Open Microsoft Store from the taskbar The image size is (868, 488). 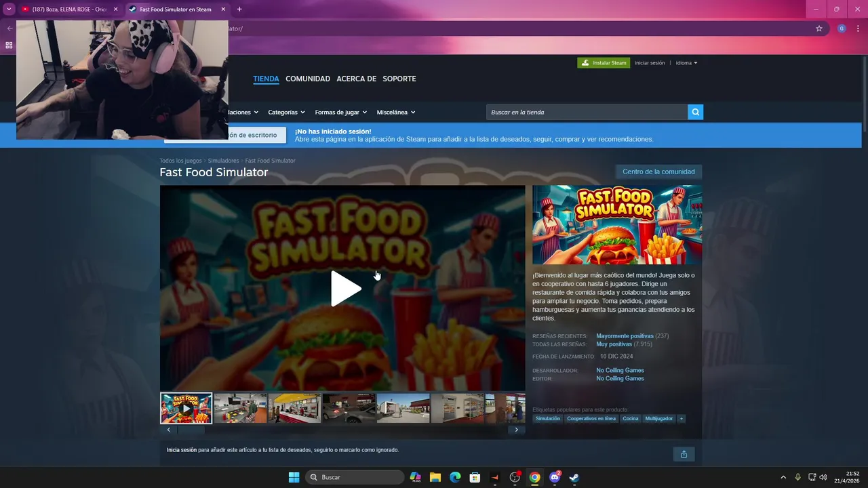pyautogui.click(x=475, y=477)
